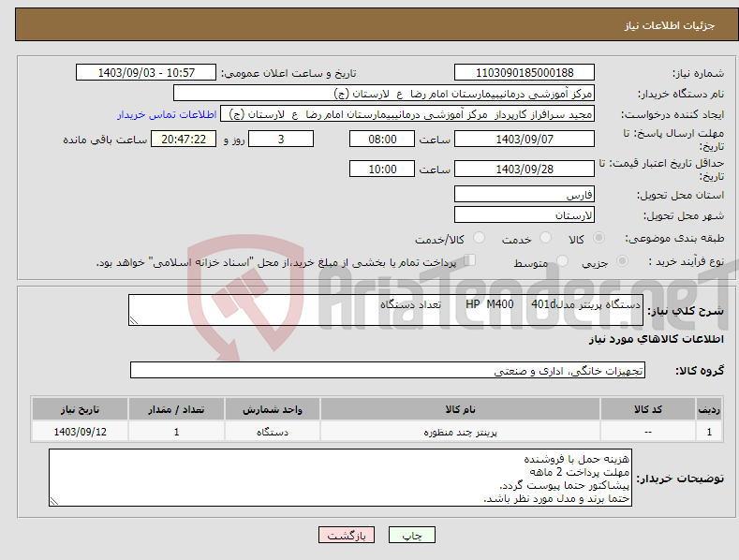Screen dimensions: 739x560
Task: Click the پرینتر چند منظوره table cell
Action: tap(460, 432)
